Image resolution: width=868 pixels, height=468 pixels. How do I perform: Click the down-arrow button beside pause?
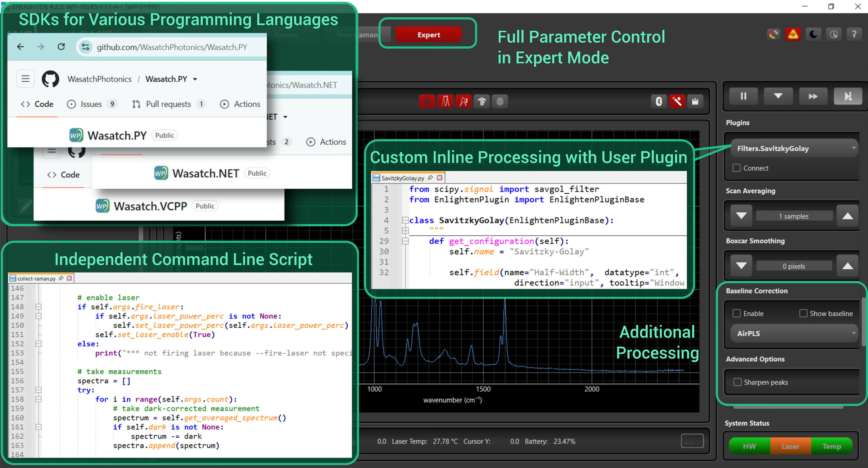(x=778, y=96)
